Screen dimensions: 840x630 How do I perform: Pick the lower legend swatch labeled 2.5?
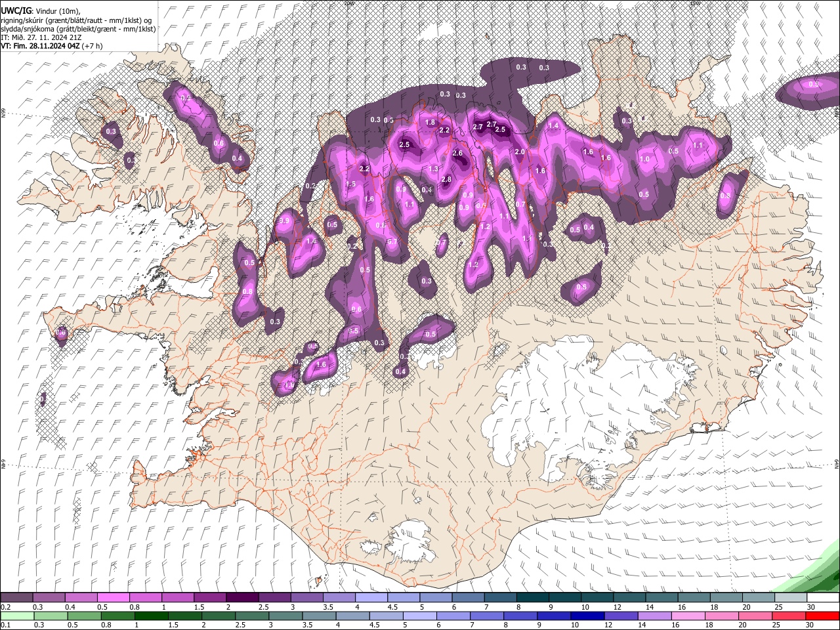[x=251, y=616]
